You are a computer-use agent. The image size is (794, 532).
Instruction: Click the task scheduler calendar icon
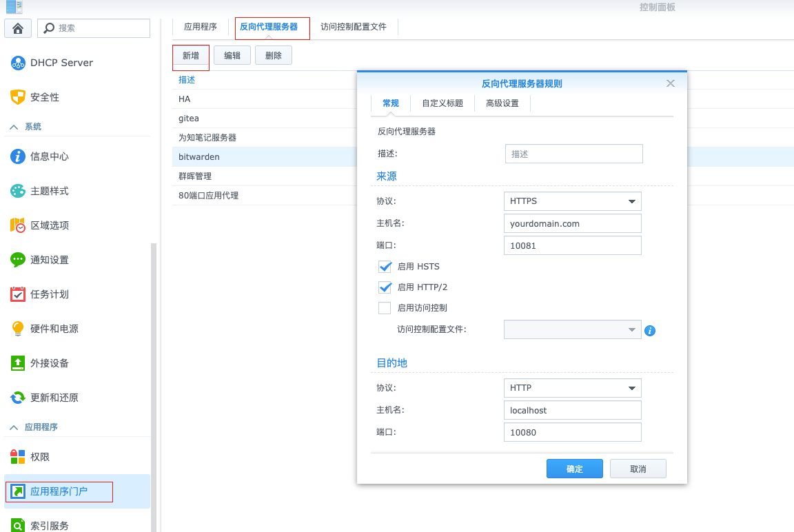point(18,294)
